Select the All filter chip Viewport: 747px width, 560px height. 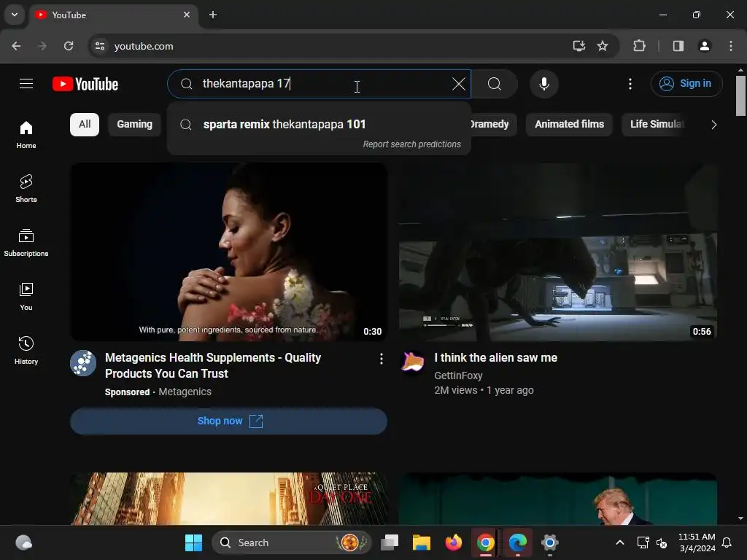[x=85, y=124]
